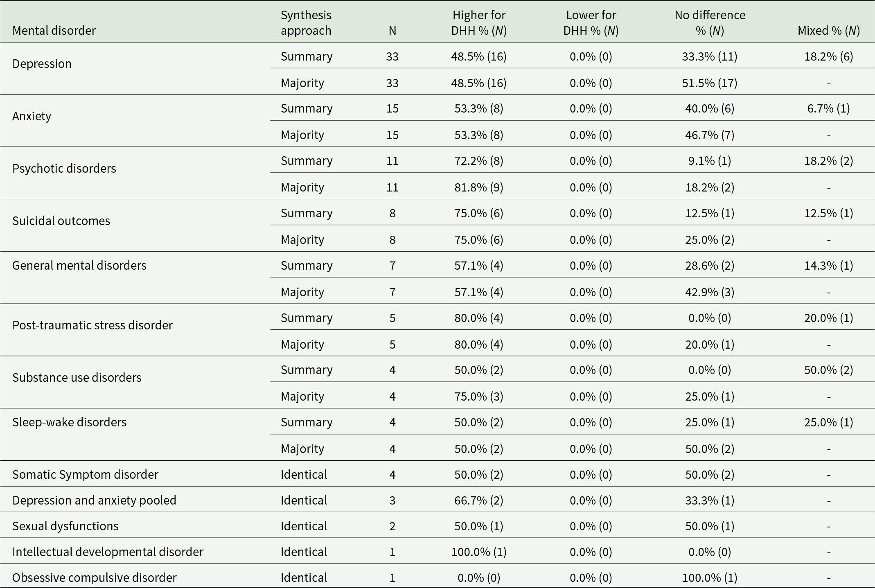Select the Suicidal outcomes row label
The width and height of the screenshot is (875, 588).
click(x=61, y=221)
